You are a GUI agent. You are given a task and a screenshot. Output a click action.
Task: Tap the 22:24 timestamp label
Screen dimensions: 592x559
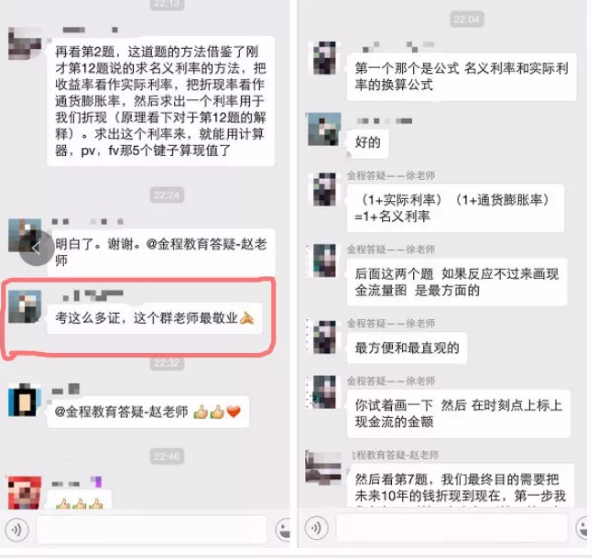(x=166, y=195)
